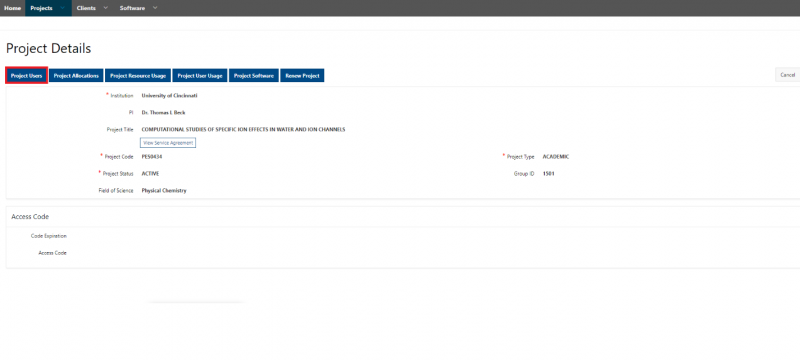Select project code PES0434

click(x=152, y=157)
